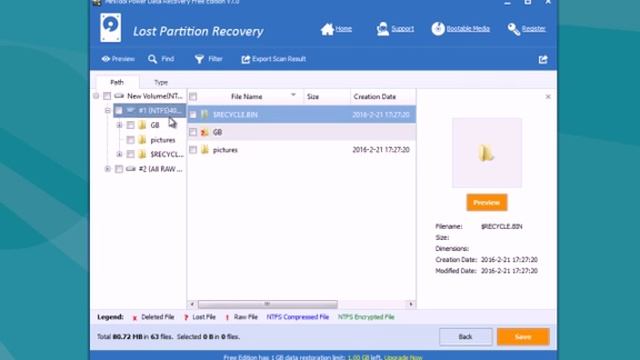The width and height of the screenshot is (640, 360).
Task: Sort by Size column header
Action: tap(327, 97)
